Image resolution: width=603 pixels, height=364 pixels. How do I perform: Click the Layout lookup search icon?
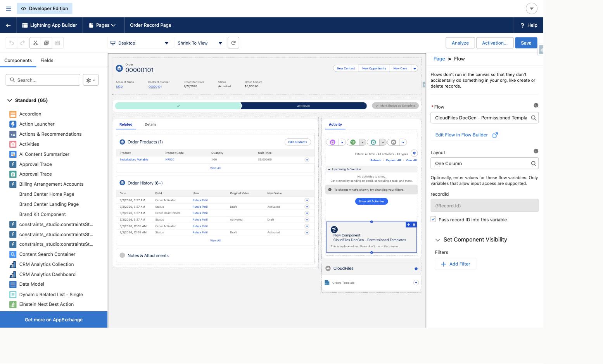tap(534, 164)
